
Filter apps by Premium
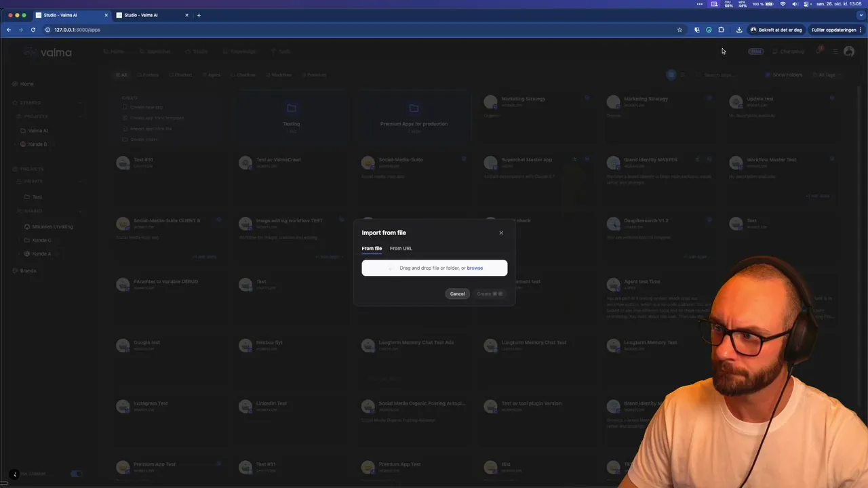tap(315, 75)
